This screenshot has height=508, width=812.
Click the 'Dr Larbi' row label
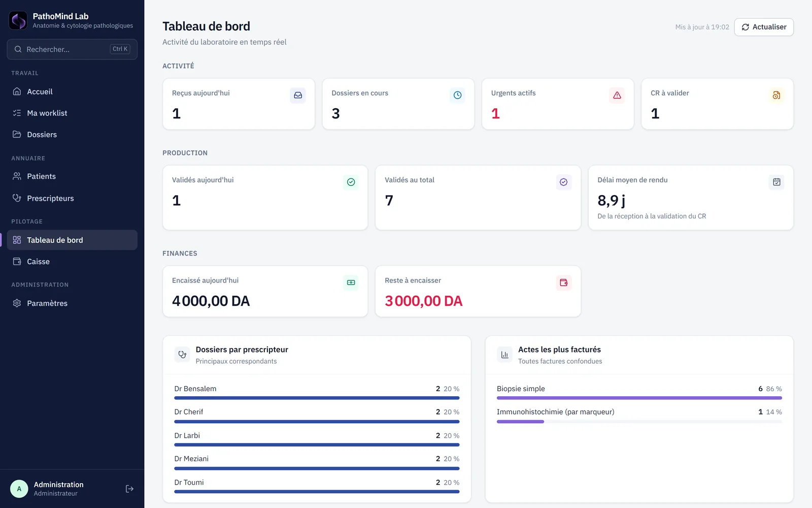(x=187, y=435)
